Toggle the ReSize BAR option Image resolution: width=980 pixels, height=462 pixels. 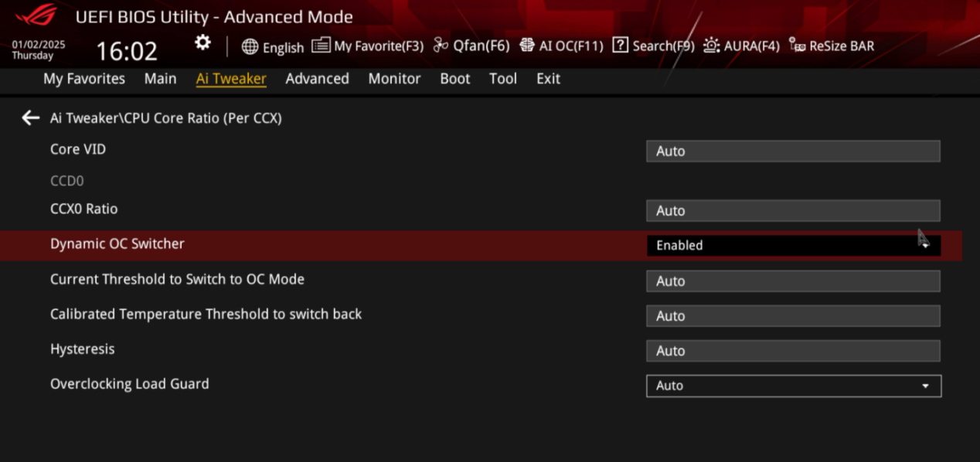[832, 46]
